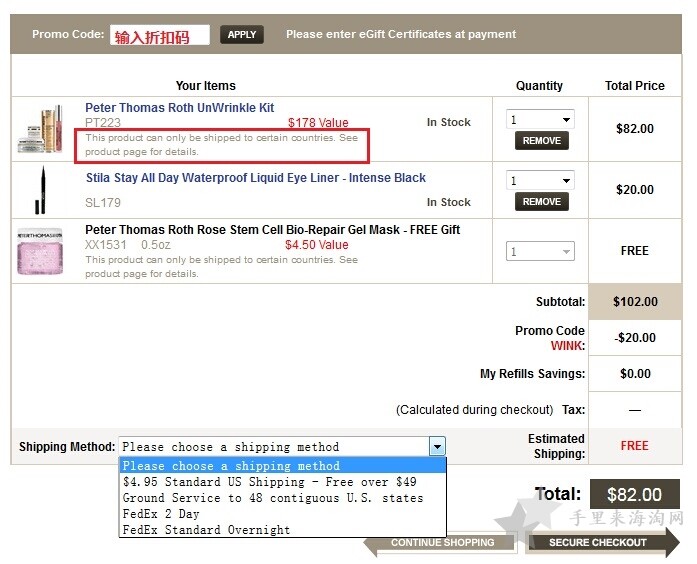Apply the promo code with APPLY button

pyautogui.click(x=242, y=35)
